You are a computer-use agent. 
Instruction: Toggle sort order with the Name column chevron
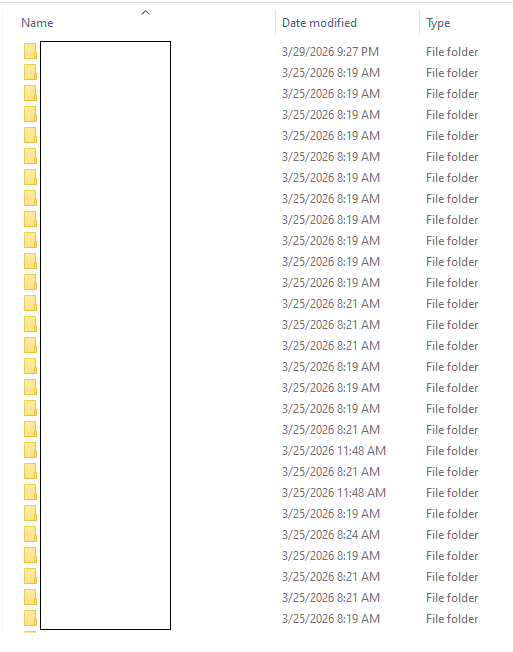146,13
